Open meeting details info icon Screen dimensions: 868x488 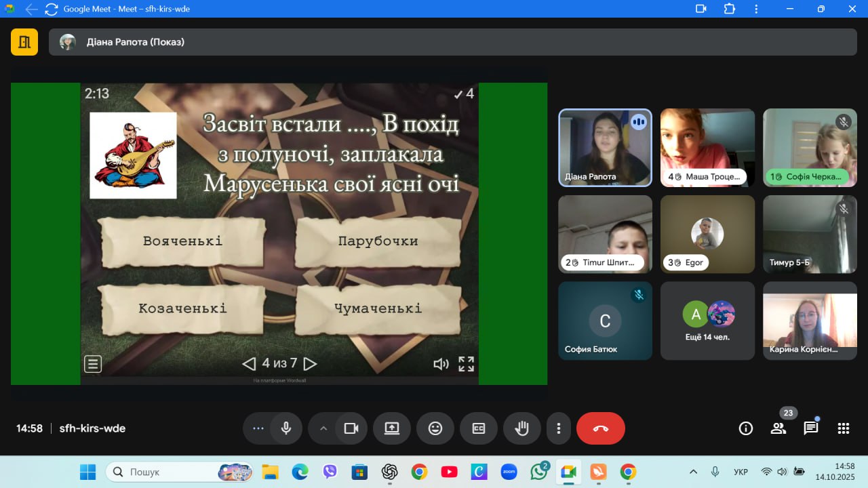(x=745, y=428)
